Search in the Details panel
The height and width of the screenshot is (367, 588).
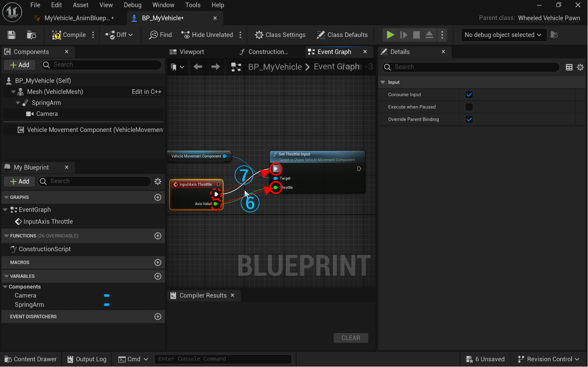(471, 67)
